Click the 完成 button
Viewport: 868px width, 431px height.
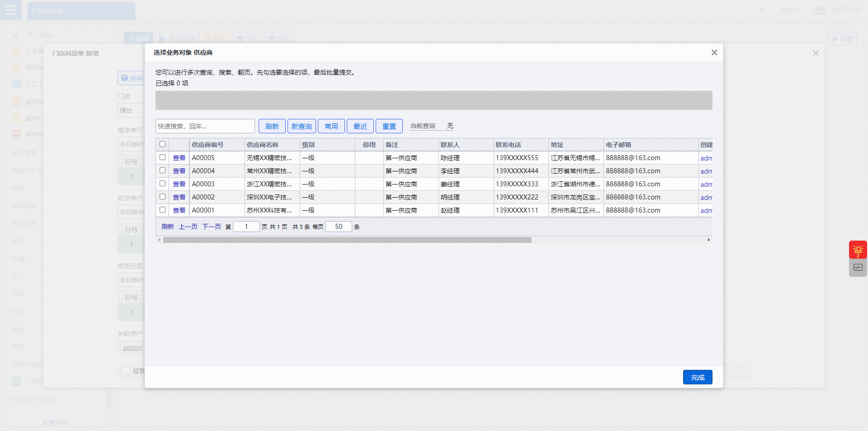(697, 377)
